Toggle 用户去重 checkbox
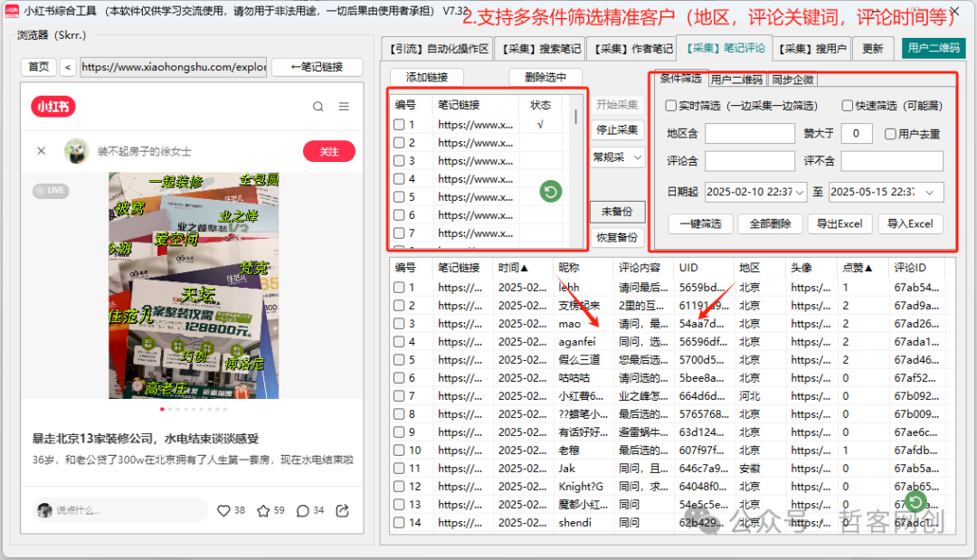Screen dimensions: 977x560 pyautogui.click(x=890, y=134)
